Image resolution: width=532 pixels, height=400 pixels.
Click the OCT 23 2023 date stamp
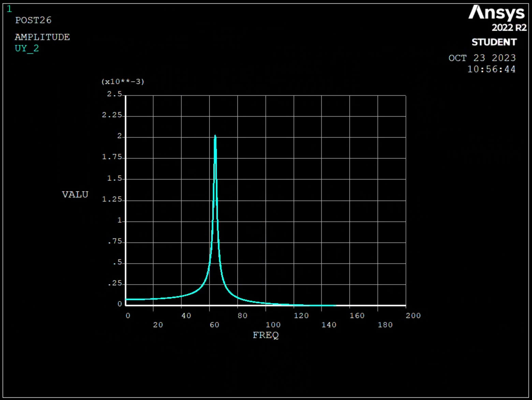[482, 58]
